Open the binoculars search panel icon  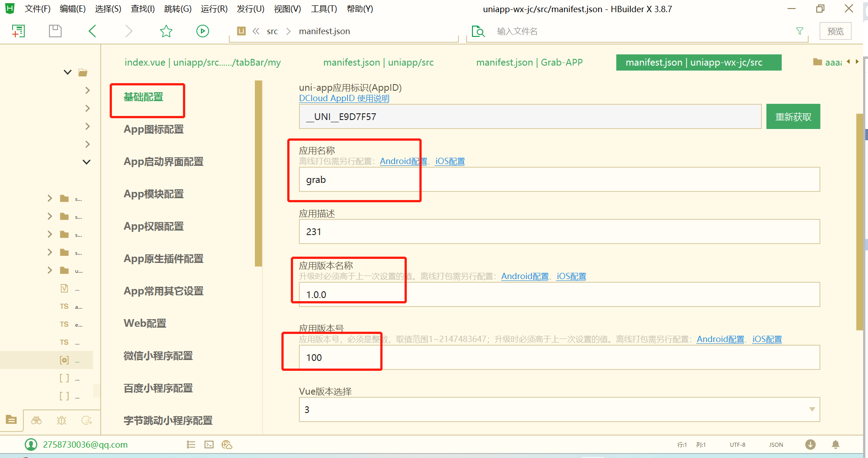coord(36,420)
